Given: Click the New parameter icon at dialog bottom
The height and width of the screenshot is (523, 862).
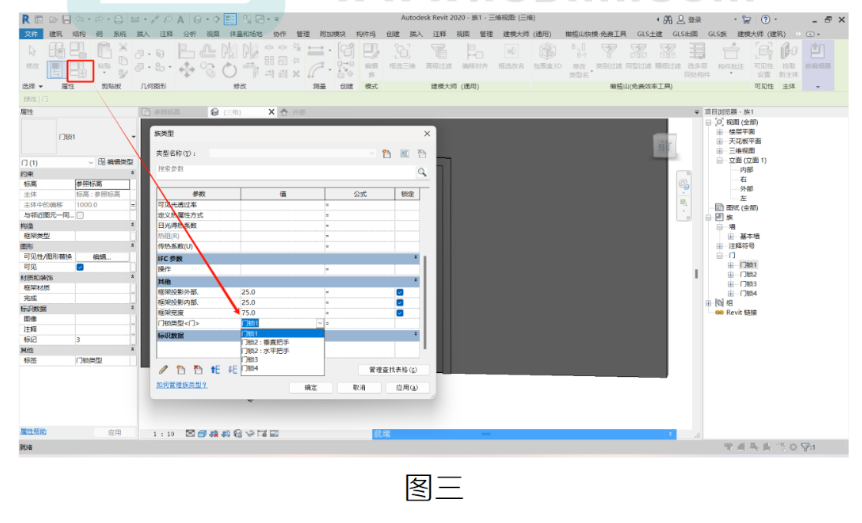Looking at the screenshot, I should coord(181,370).
